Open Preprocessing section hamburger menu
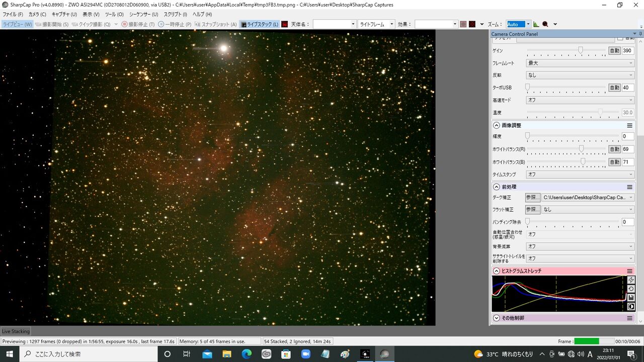Screen dimensions: 644x362 pyautogui.click(x=629, y=187)
